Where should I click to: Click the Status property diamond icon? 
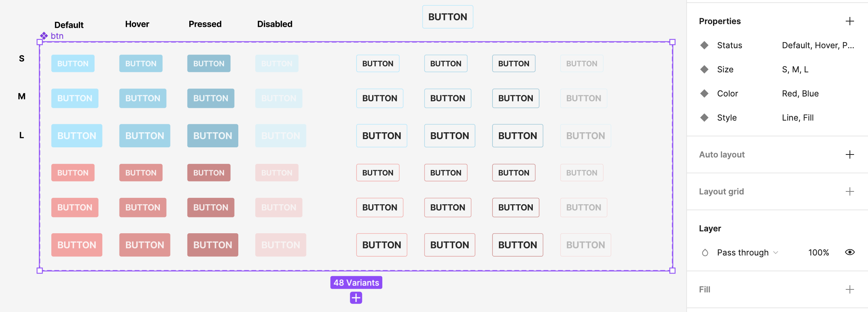tap(704, 45)
